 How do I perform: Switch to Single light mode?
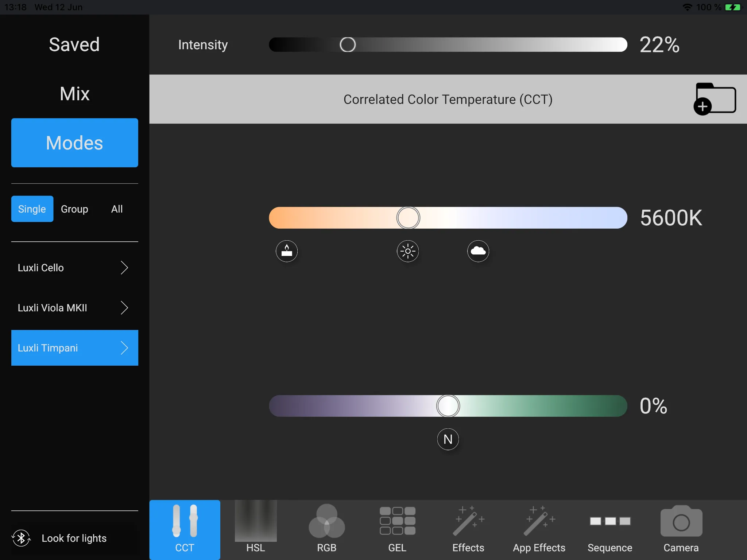[x=31, y=209]
